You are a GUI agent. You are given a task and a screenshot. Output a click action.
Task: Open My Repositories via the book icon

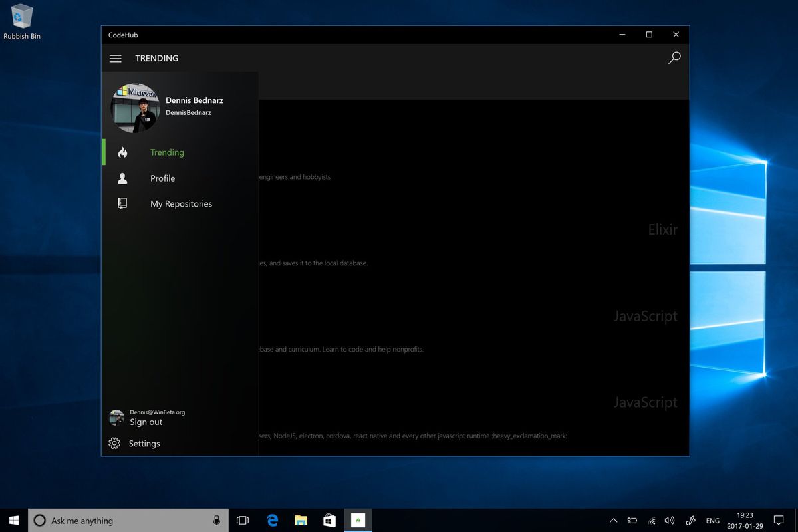click(x=122, y=203)
